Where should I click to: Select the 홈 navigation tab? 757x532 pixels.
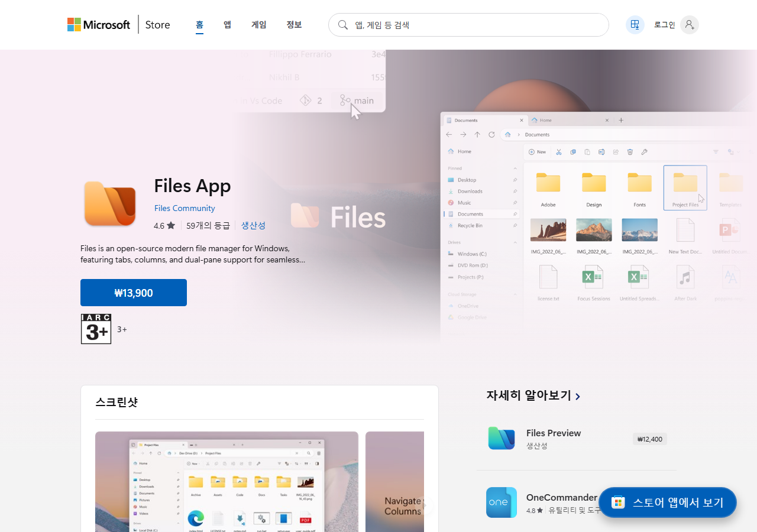(199, 25)
